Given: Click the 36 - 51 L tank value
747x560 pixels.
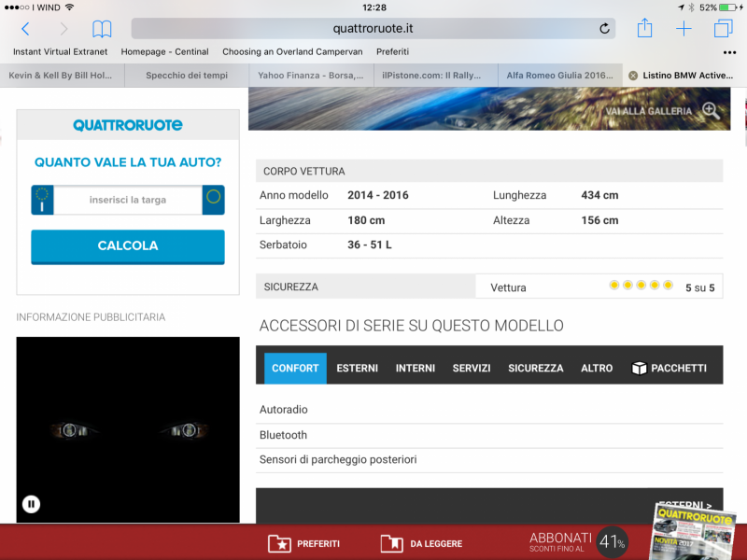Looking at the screenshot, I should pos(369,245).
